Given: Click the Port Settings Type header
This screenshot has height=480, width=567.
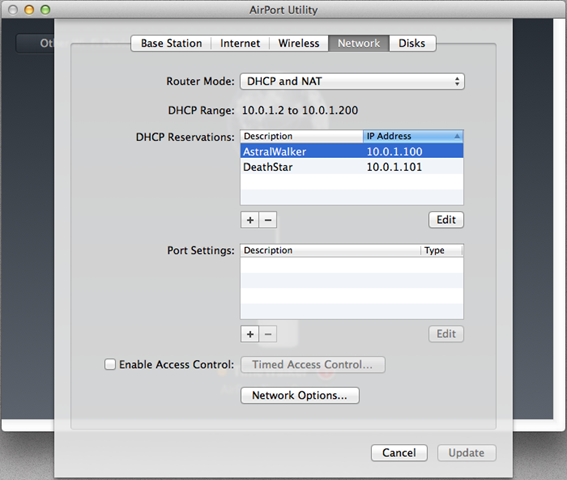Looking at the screenshot, I should point(442,250).
